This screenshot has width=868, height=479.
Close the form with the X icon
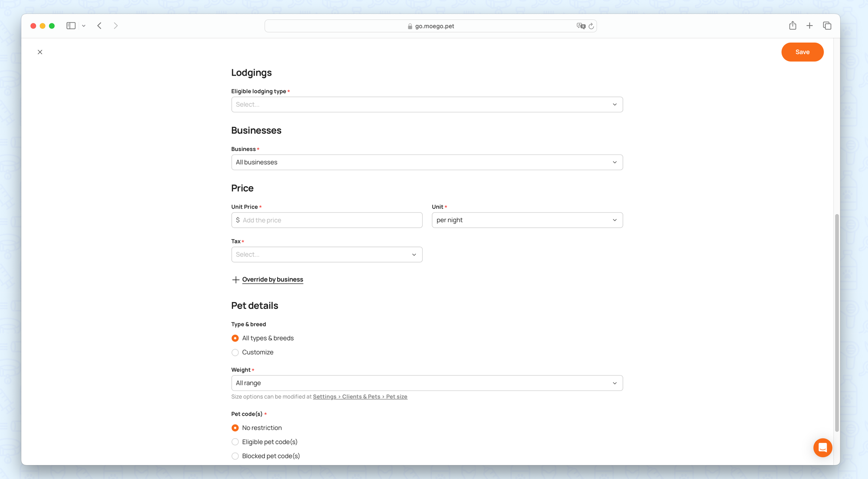(40, 52)
